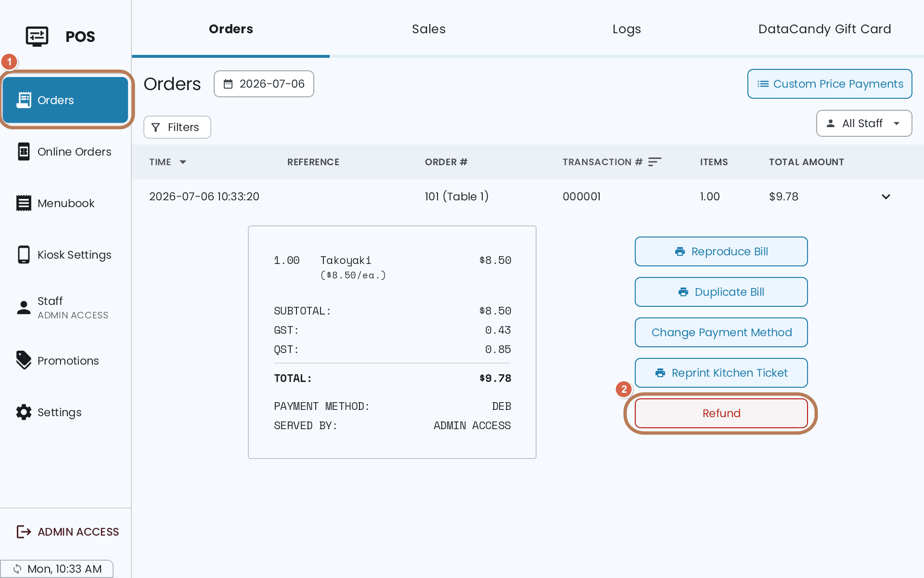This screenshot has width=924, height=578.
Task: Click the ITEMS column header
Action: (x=714, y=162)
